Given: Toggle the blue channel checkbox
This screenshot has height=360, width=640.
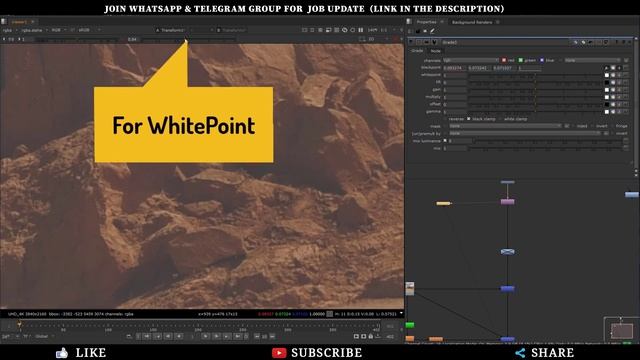Looking at the screenshot, I should click(542, 60).
